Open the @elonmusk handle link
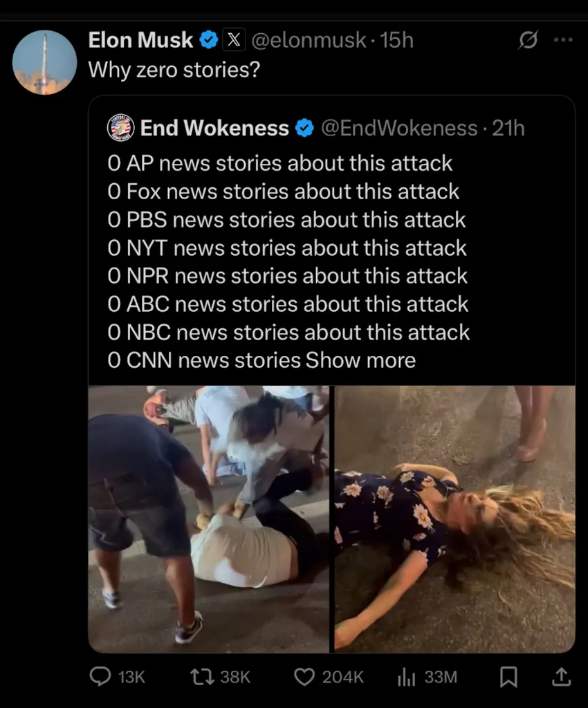 pos(308,41)
